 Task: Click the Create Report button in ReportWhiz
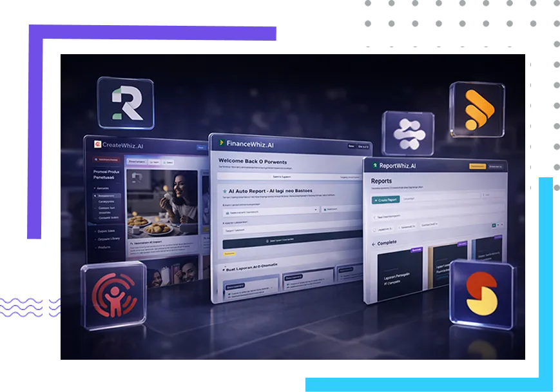pyautogui.click(x=385, y=200)
